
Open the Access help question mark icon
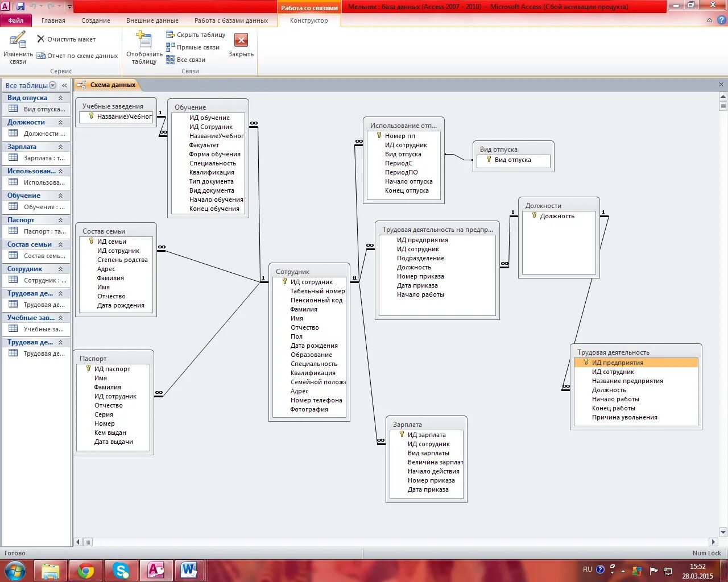click(722, 20)
